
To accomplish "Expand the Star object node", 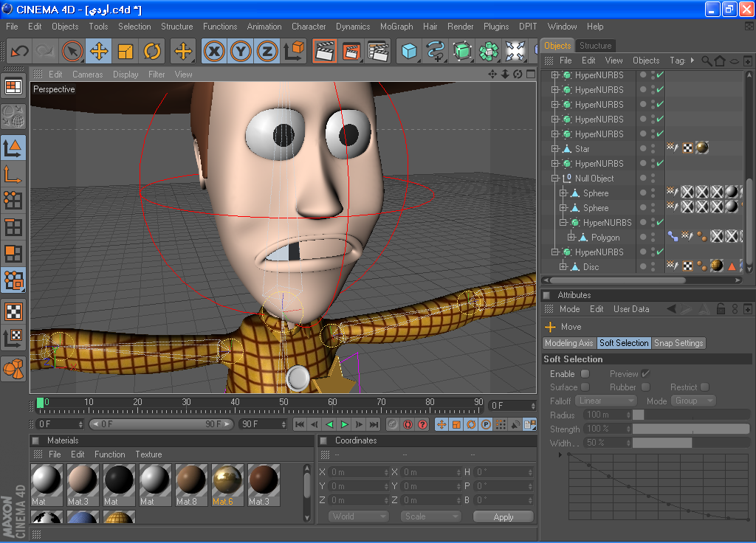I will coord(554,148).
